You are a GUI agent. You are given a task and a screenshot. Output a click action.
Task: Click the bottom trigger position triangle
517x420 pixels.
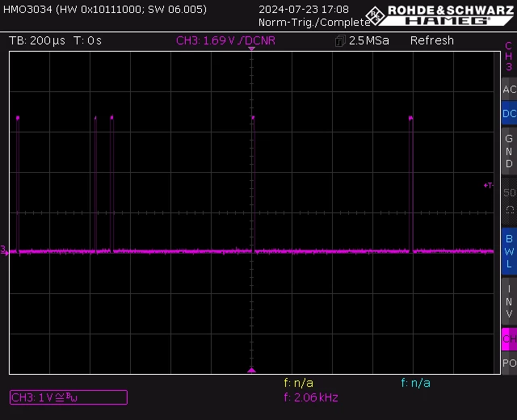(251, 370)
